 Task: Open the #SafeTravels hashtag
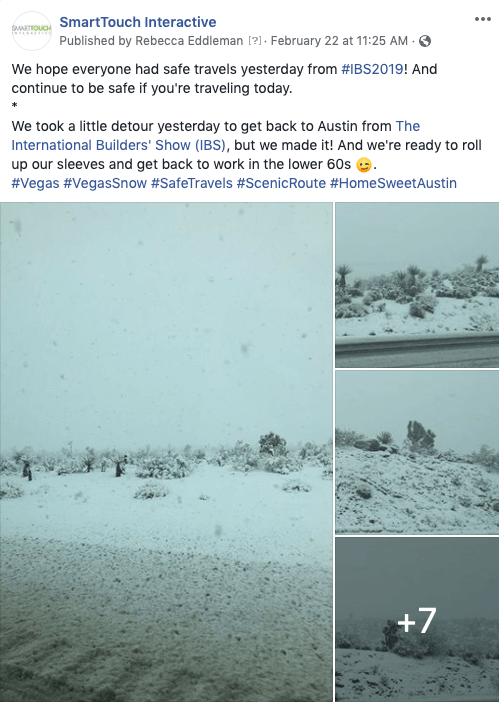tap(192, 183)
